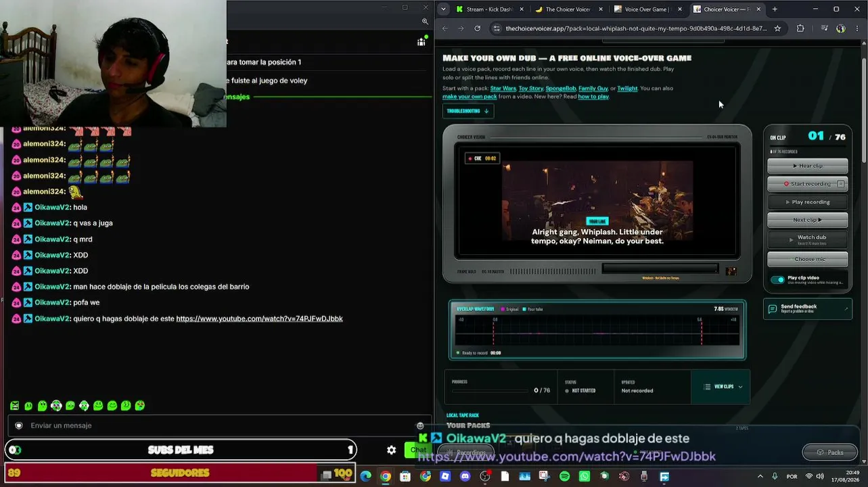
Task: Click the recording progress bar
Action: (x=490, y=391)
